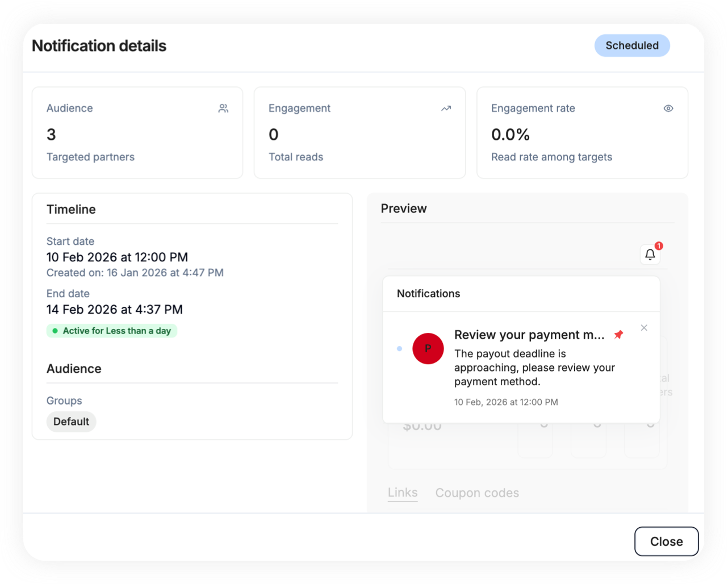Click the Engagement rate eye icon
This screenshot has width=728, height=584.
pyautogui.click(x=668, y=109)
